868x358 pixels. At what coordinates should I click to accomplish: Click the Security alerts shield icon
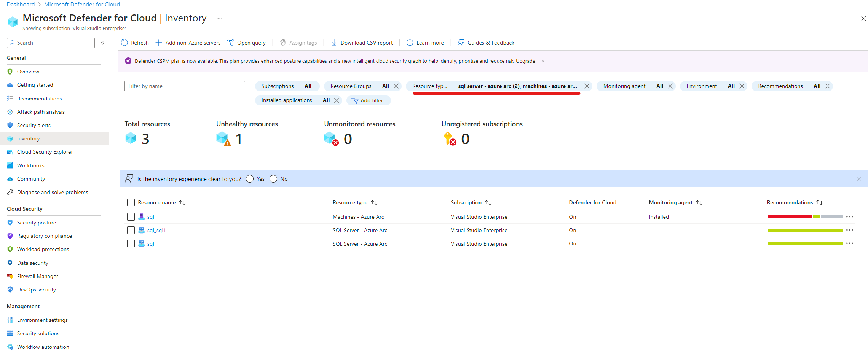coord(10,125)
